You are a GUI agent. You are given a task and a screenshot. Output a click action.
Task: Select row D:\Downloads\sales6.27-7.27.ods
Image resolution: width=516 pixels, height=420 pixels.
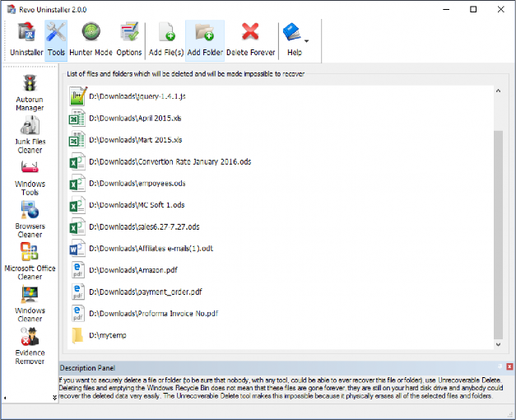pos(281,227)
